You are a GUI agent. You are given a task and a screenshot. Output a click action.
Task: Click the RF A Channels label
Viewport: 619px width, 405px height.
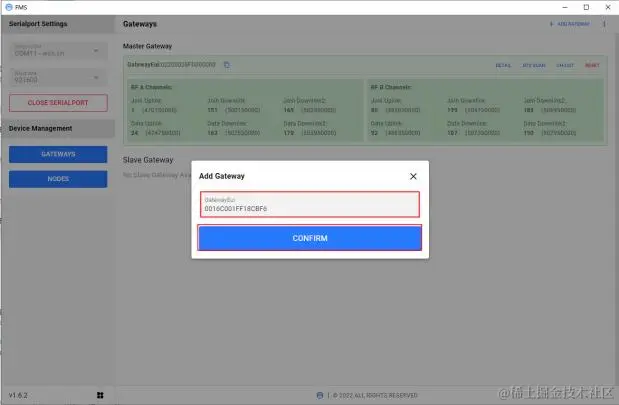coord(151,87)
